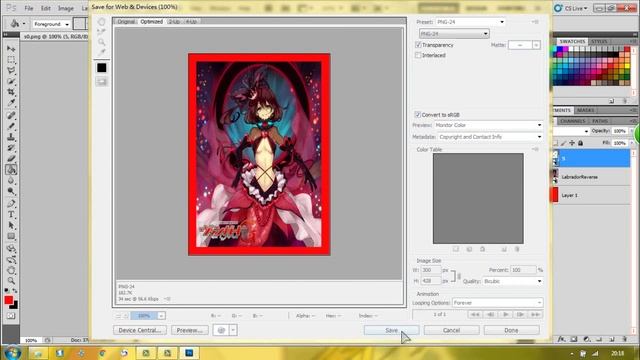The width and height of the screenshot is (640, 360).
Task: Open the dialog zoom level dropdown
Action: coord(161,316)
